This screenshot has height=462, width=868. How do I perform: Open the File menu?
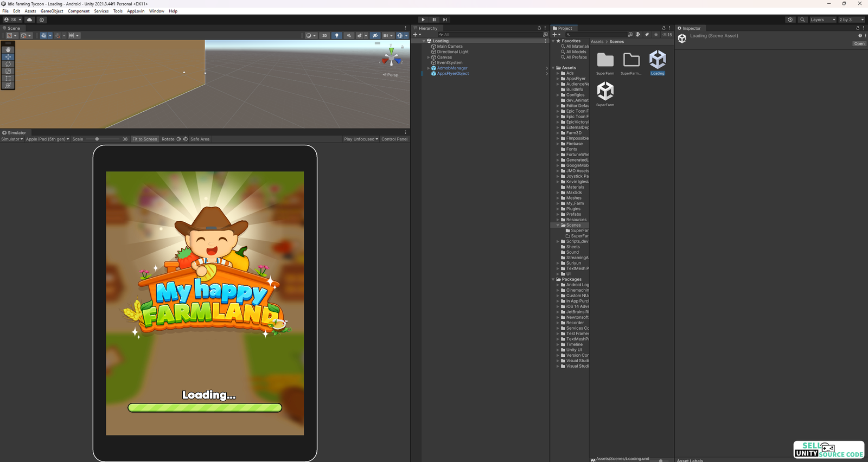[x=5, y=11]
